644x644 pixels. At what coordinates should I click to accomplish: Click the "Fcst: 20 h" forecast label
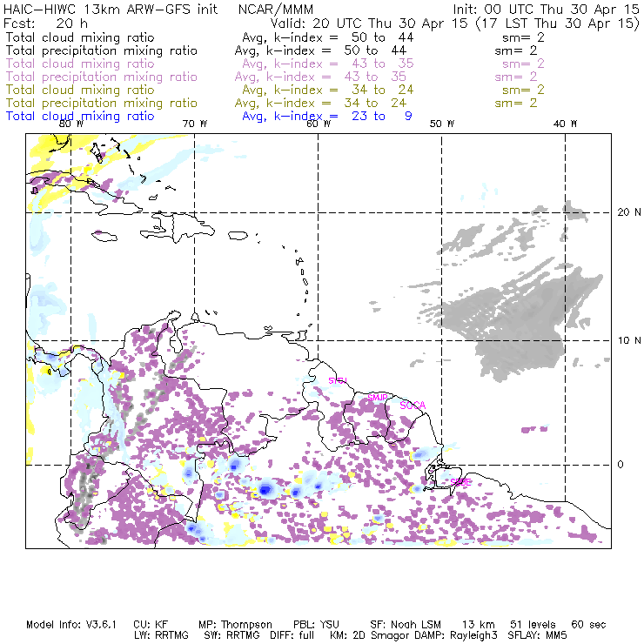pos(45,23)
